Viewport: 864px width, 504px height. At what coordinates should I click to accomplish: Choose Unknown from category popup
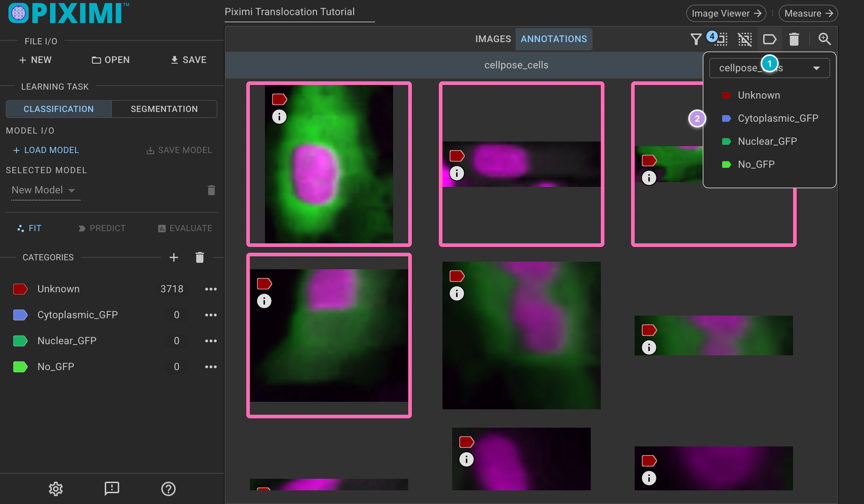pyautogui.click(x=769, y=95)
